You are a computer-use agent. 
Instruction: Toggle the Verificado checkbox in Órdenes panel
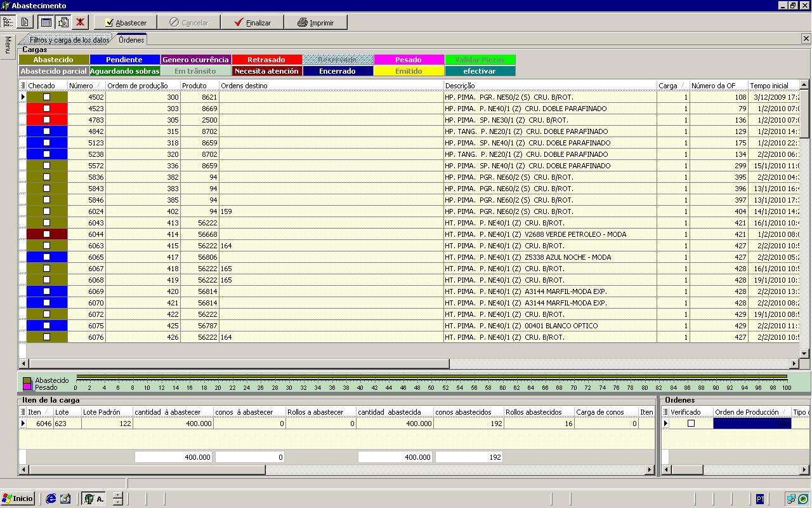pyautogui.click(x=691, y=424)
